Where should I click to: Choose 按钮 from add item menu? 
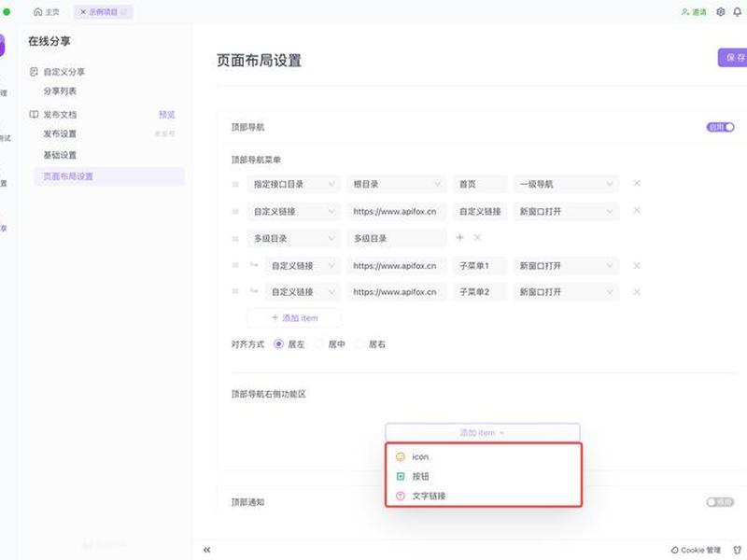point(483,476)
